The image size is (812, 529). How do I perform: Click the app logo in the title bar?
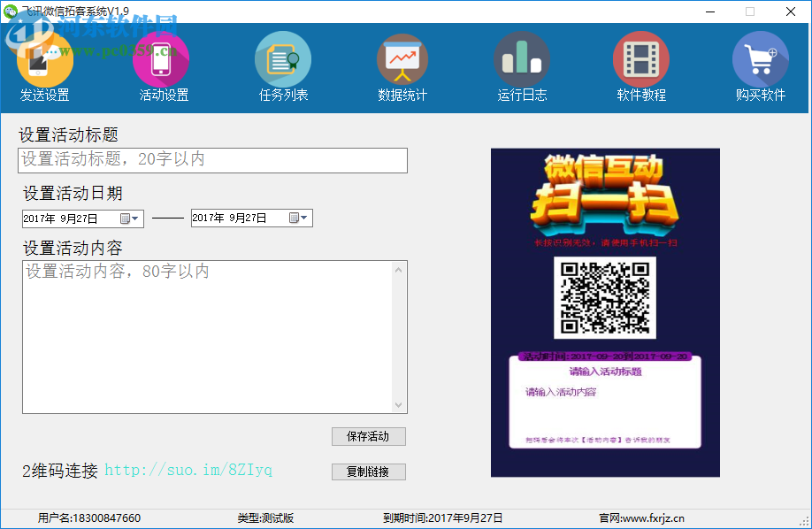pos(11,11)
